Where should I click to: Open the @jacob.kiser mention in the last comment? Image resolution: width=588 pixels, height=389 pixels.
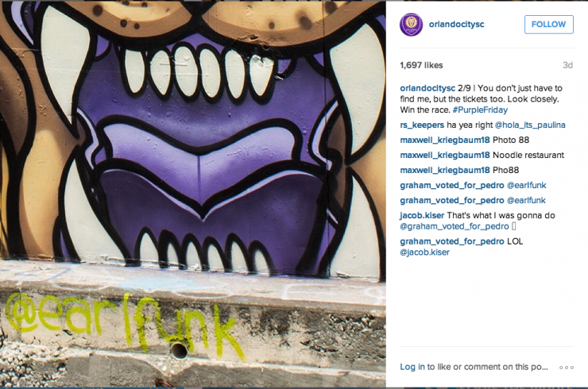[x=424, y=252]
